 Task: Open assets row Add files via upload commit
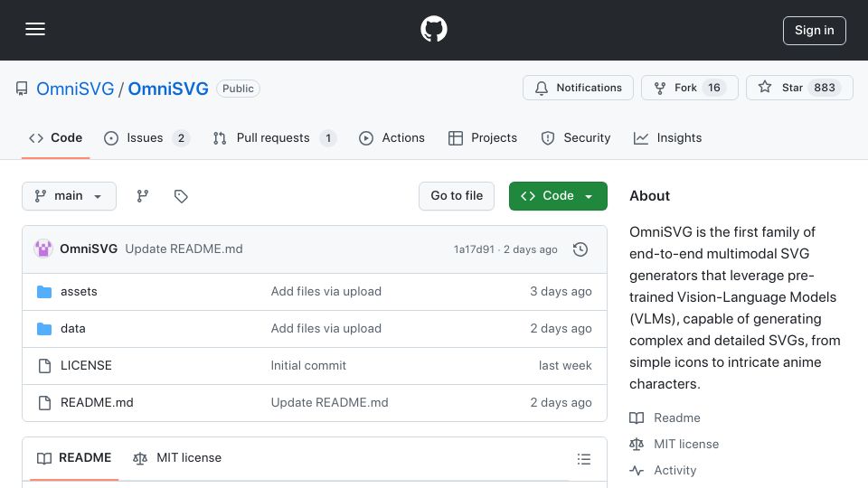click(x=326, y=292)
